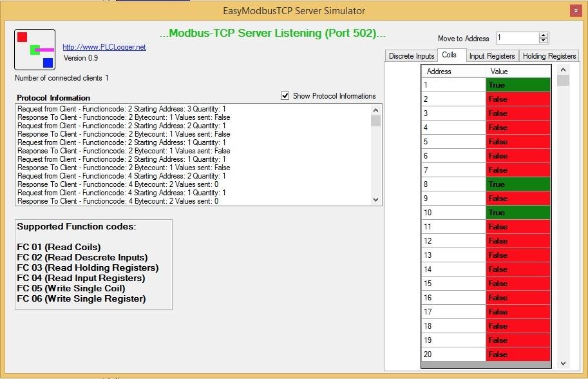Toggle coil 1 True value cell
Screen dimensions: 588x379
(518, 85)
